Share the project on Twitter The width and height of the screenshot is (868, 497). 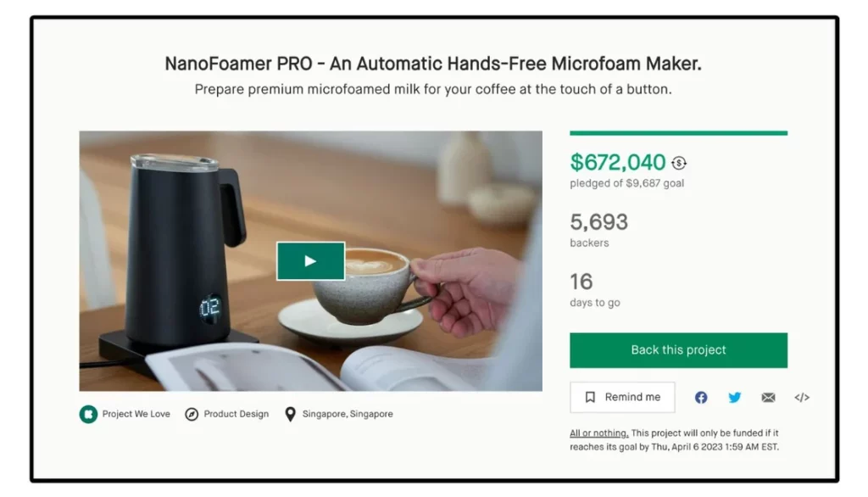pos(735,397)
